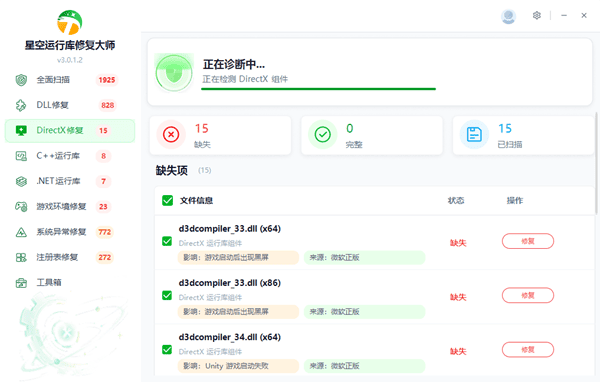Click the red X missing icon

click(171, 134)
